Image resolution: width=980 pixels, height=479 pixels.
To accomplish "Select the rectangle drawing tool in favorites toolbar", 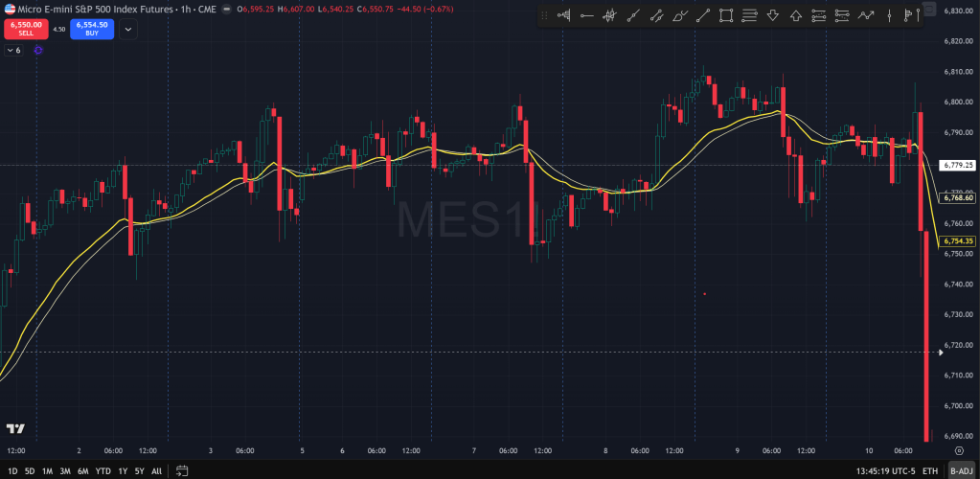I will coord(726,15).
